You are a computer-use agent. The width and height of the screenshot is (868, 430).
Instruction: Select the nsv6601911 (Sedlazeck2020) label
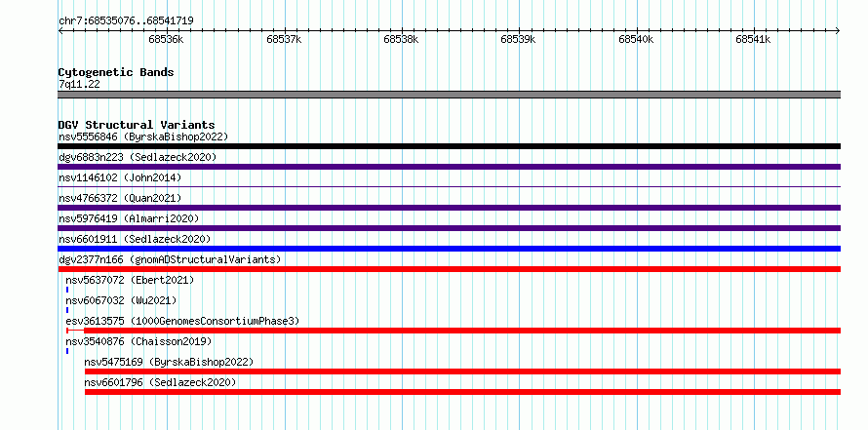pyautogui.click(x=135, y=239)
